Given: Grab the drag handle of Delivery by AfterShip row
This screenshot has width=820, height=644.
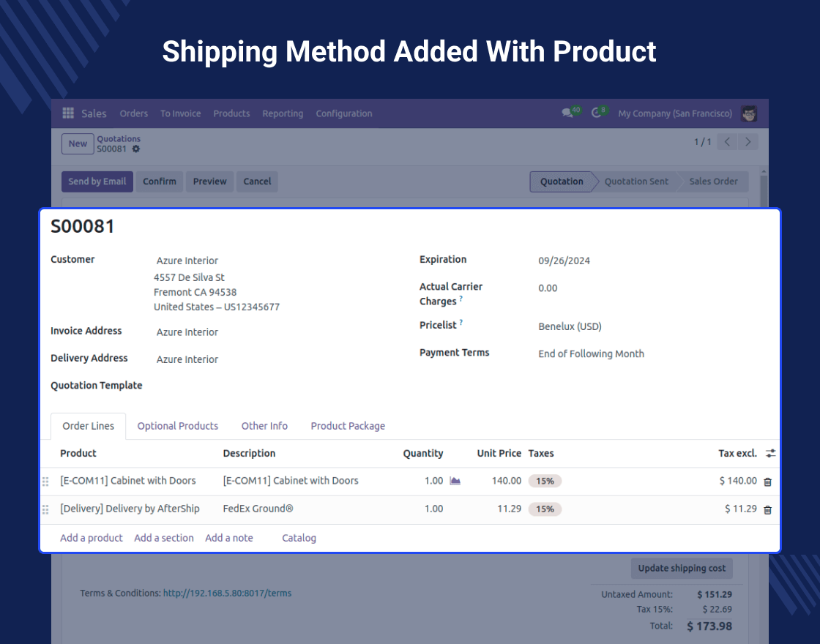Looking at the screenshot, I should tap(45, 509).
